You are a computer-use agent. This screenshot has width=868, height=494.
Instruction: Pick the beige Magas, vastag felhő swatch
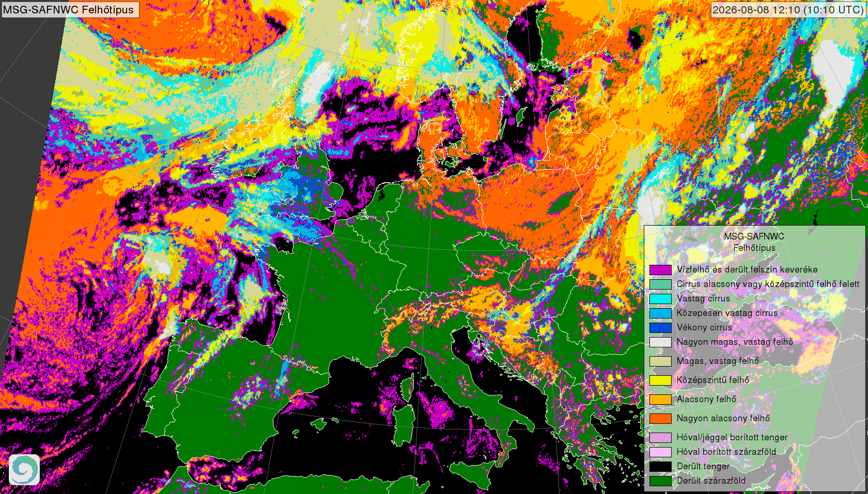coord(660,361)
